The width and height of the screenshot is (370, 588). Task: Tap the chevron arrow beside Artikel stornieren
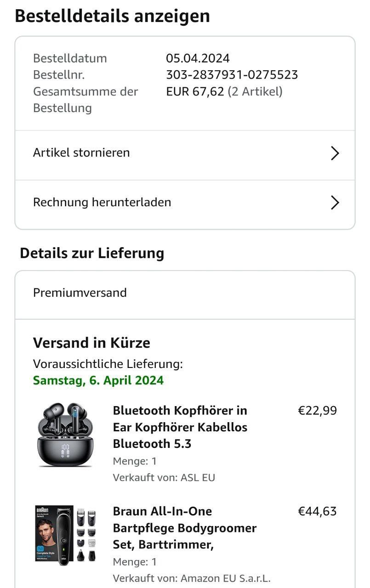pos(335,153)
